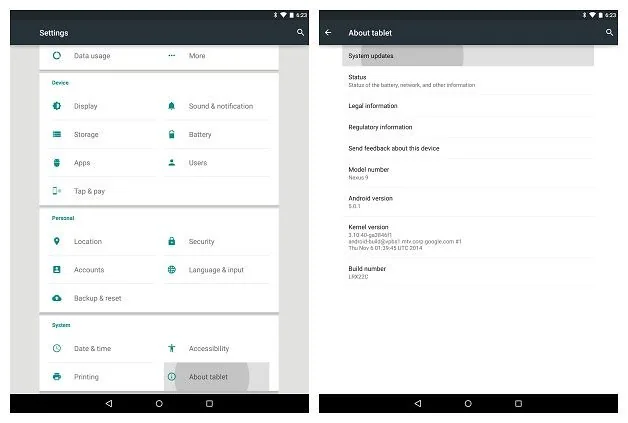Tap the Users person icon
Viewport: 628px width, 423px height.
tap(171, 162)
